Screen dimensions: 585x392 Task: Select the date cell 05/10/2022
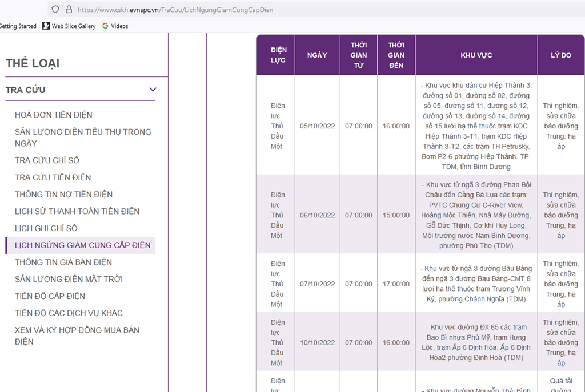[318, 126]
